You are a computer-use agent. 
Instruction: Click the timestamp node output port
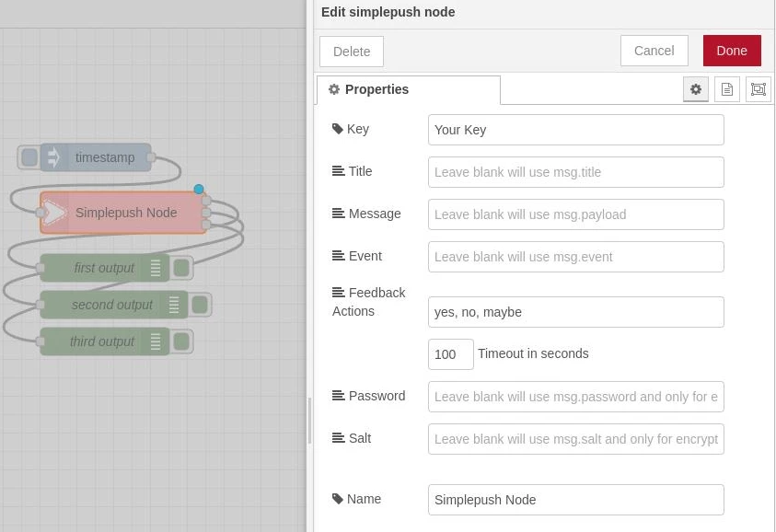pos(152,157)
